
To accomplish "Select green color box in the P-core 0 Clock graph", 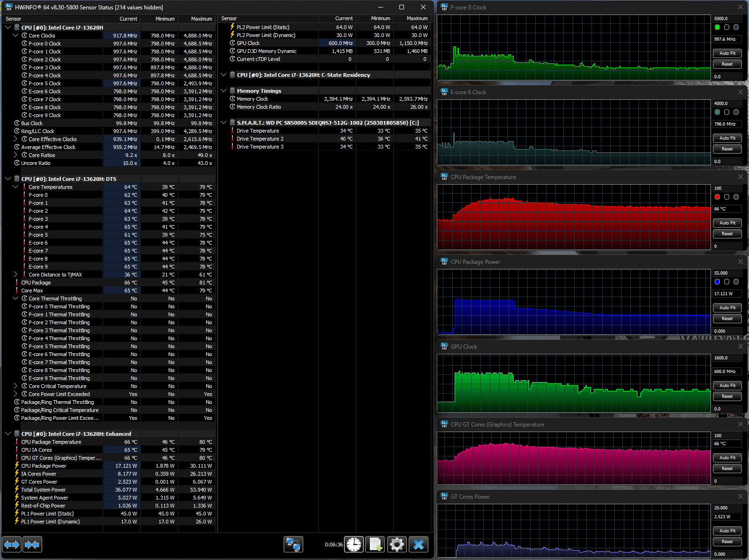I will (x=717, y=27).
